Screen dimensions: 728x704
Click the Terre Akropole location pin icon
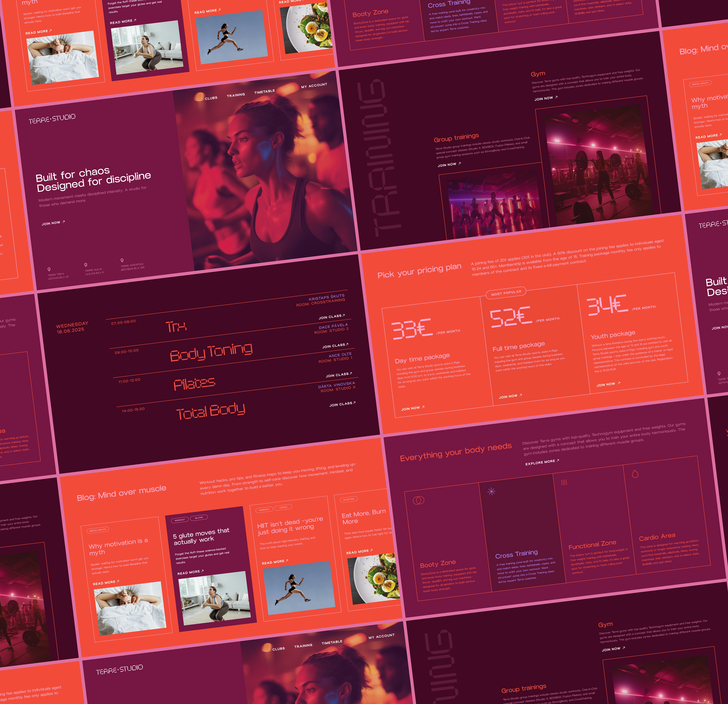click(x=122, y=261)
